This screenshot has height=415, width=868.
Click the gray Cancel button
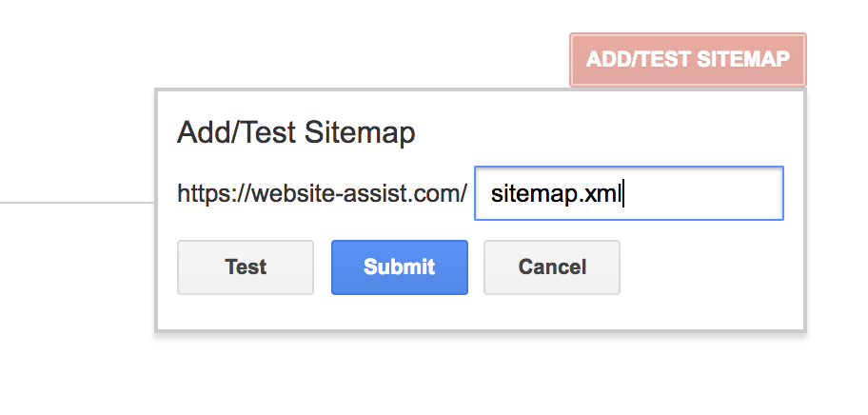(x=552, y=267)
